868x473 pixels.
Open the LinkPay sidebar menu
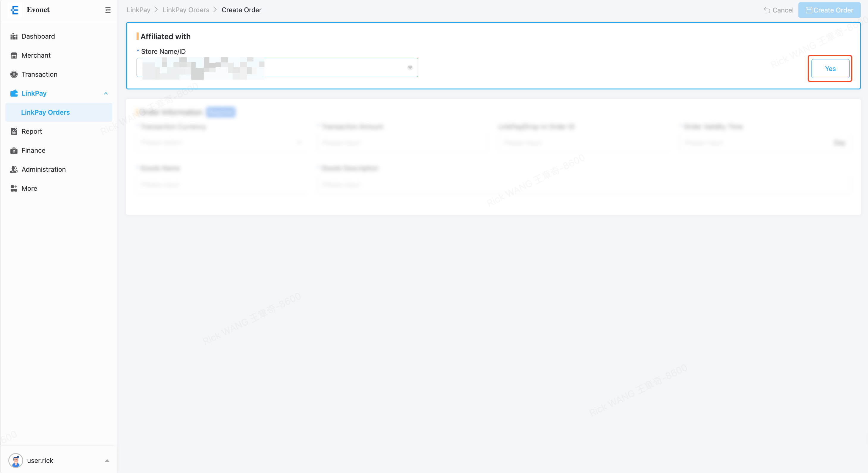pyautogui.click(x=34, y=93)
